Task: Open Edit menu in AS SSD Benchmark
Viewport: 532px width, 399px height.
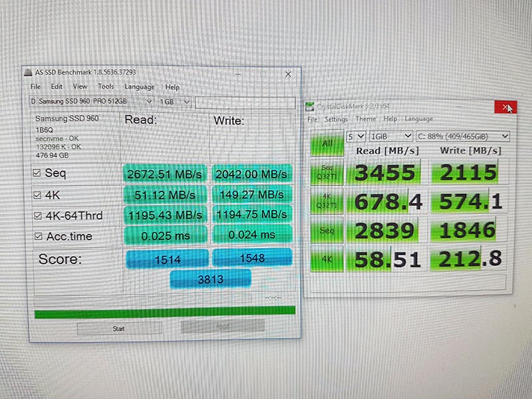Action: [x=57, y=86]
